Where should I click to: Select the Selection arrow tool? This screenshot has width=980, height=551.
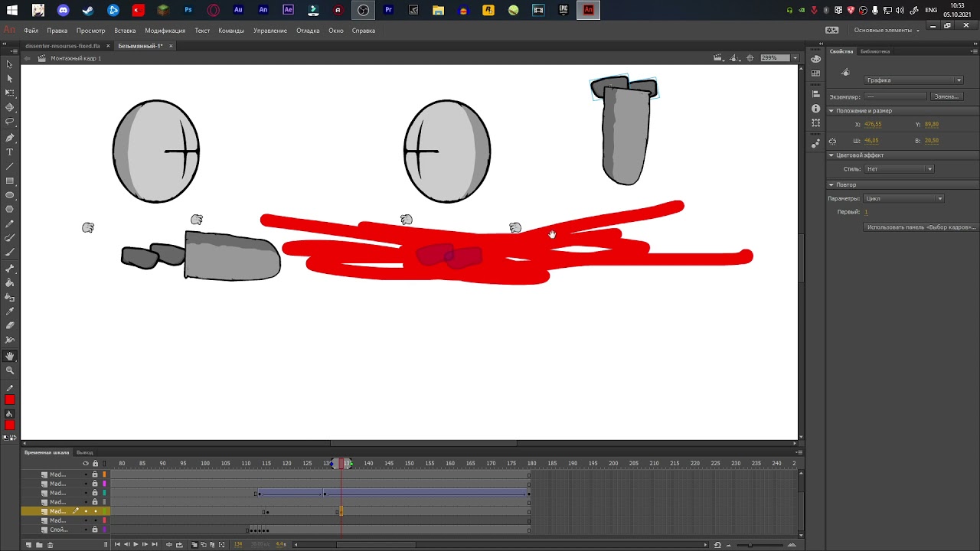pyautogui.click(x=10, y=64)
